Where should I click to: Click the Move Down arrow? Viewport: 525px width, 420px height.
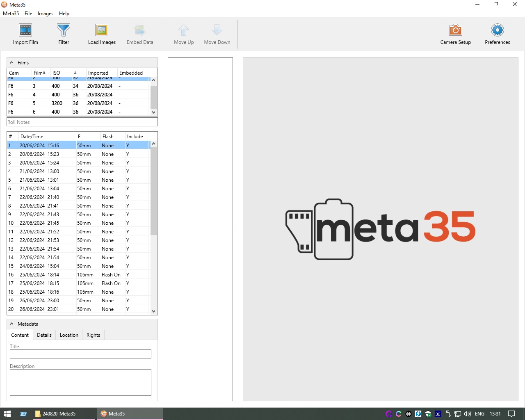[x=217, y=30]
